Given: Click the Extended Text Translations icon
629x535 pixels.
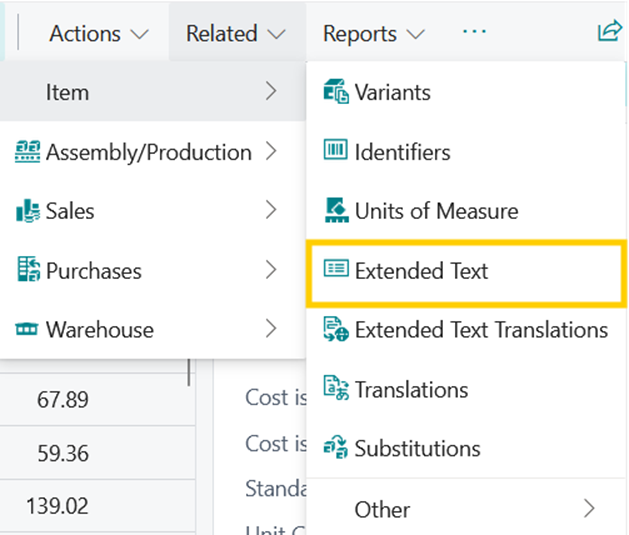Looking at the screenshot, I should click(x=335, y=330).
